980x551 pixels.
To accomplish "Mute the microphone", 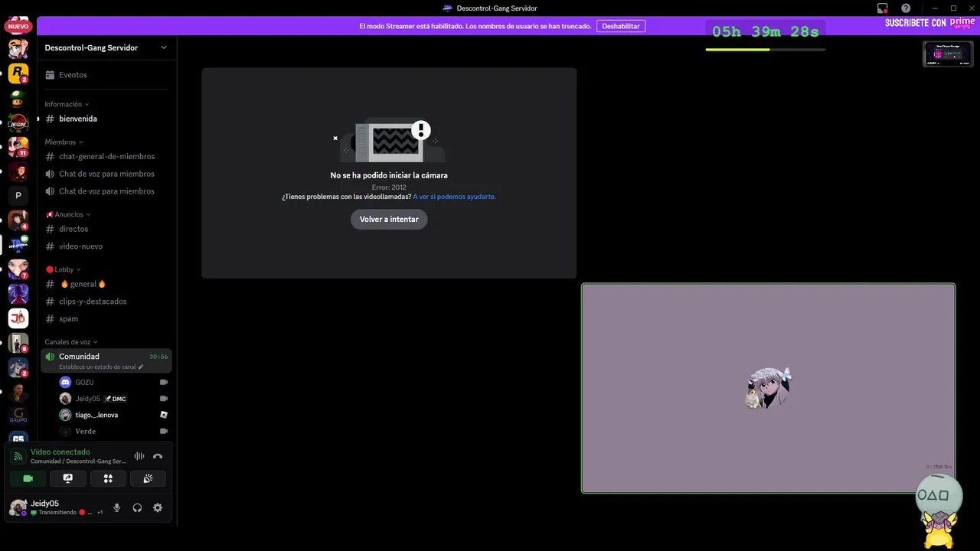I will [116, 507].
